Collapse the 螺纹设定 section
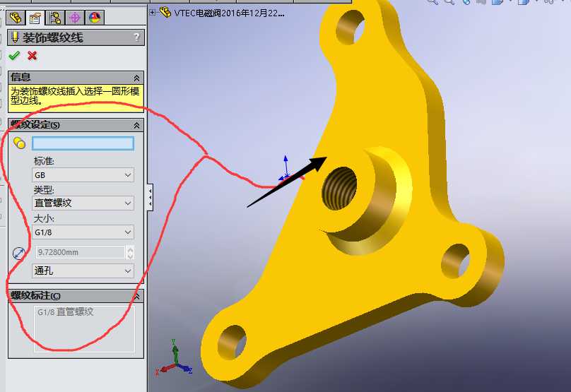571x392 pixels. [x=136, y=125]
